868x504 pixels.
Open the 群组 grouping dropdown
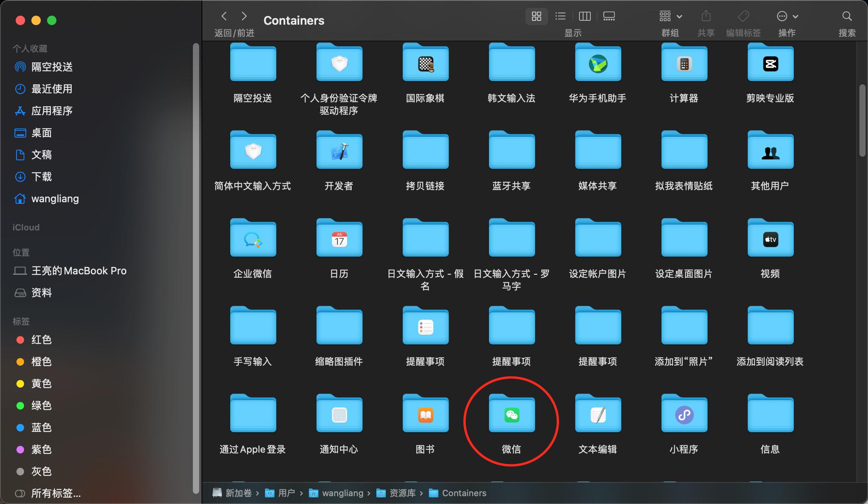(x=670, y=16)
